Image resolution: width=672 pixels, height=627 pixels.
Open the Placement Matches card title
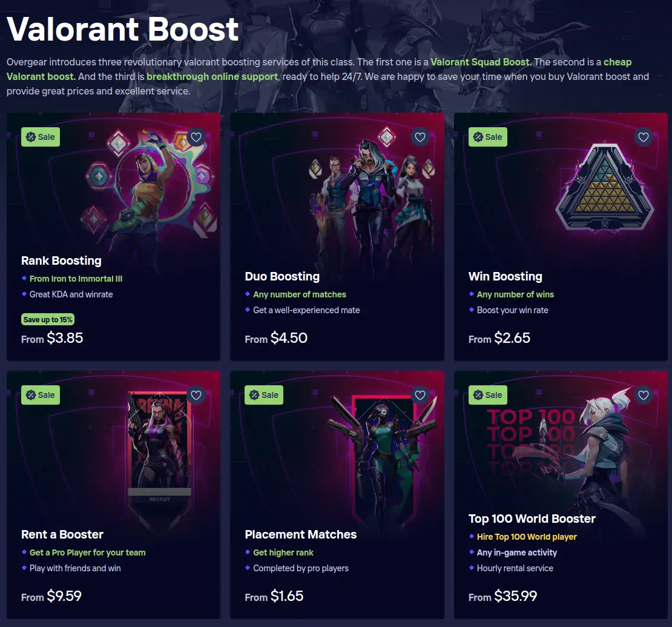[300, 534]
